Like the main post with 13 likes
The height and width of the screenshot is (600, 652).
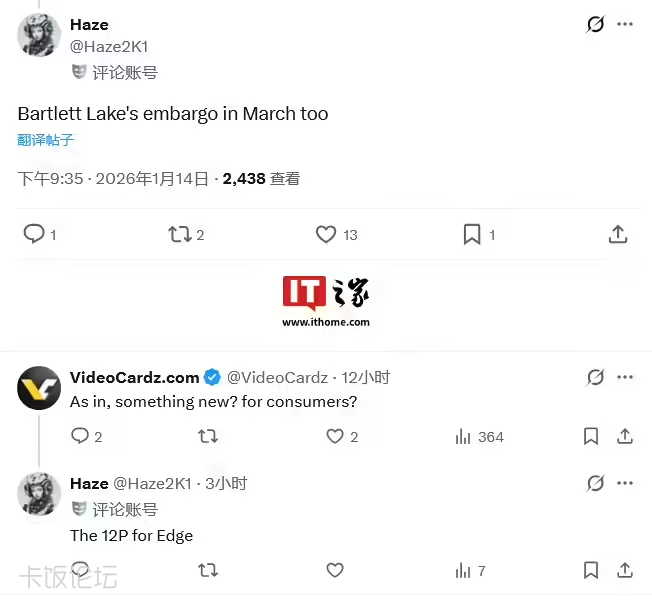(x=326, y=234)
